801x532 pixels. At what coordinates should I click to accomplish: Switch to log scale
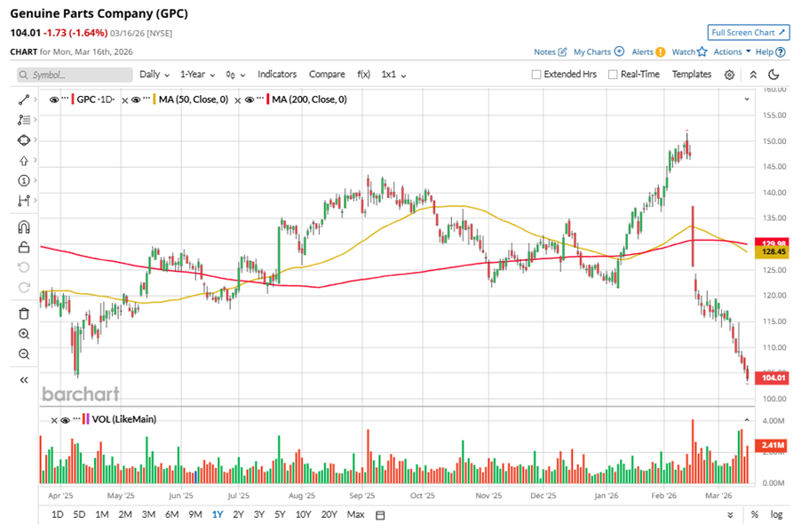tap(776, 514)
